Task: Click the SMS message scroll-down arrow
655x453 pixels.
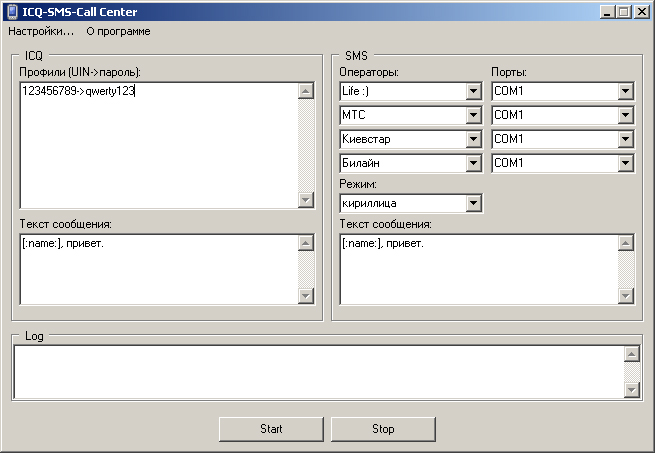Action: pyautogui.click(x=626, y=296)
